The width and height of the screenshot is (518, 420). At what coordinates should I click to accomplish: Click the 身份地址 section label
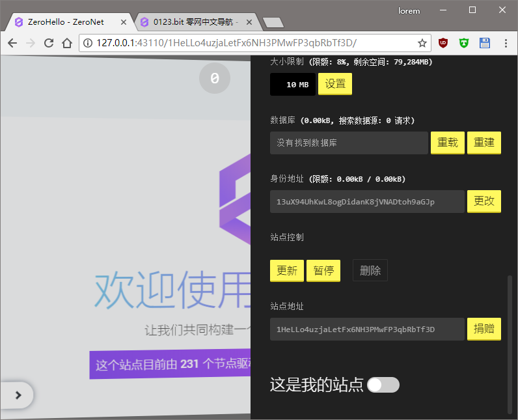click(287, 179)
